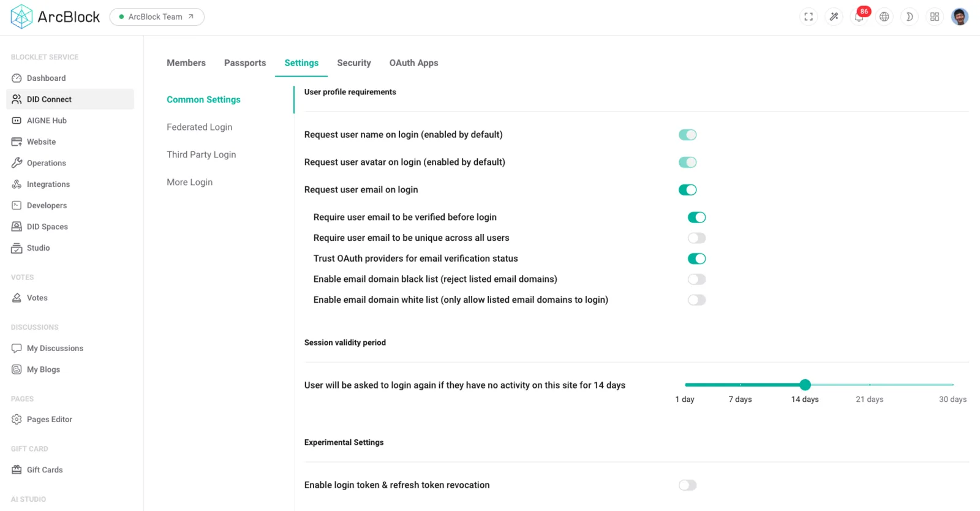This screenshot has width=980, height=511.
Task: Open the language globe icon
Action: point(884,17)
